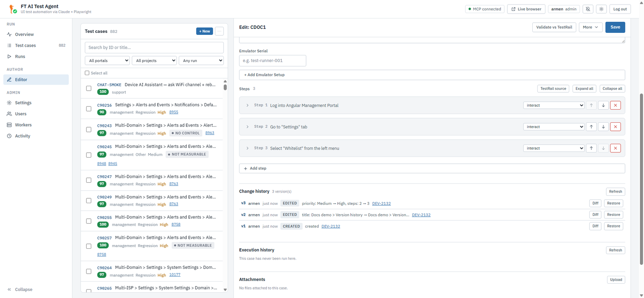
Task: Delete Step 2 with red X
Action: [615, 127]
